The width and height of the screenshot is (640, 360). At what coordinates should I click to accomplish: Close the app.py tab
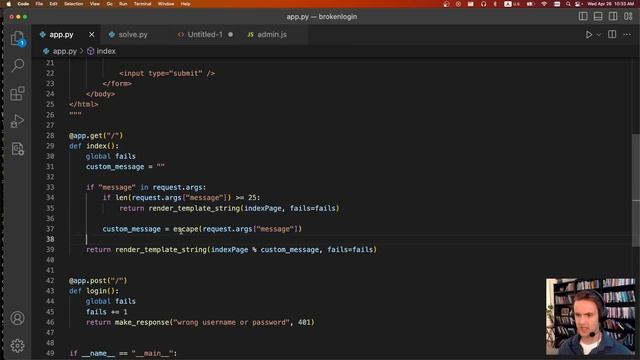[92, 35]
